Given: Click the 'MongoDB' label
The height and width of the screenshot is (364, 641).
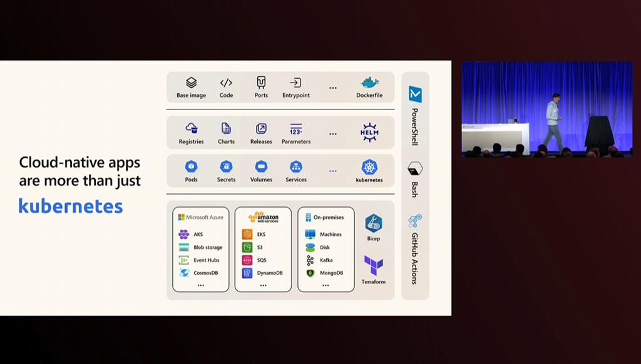Looking at the screenshot, I should coord(332,273).
